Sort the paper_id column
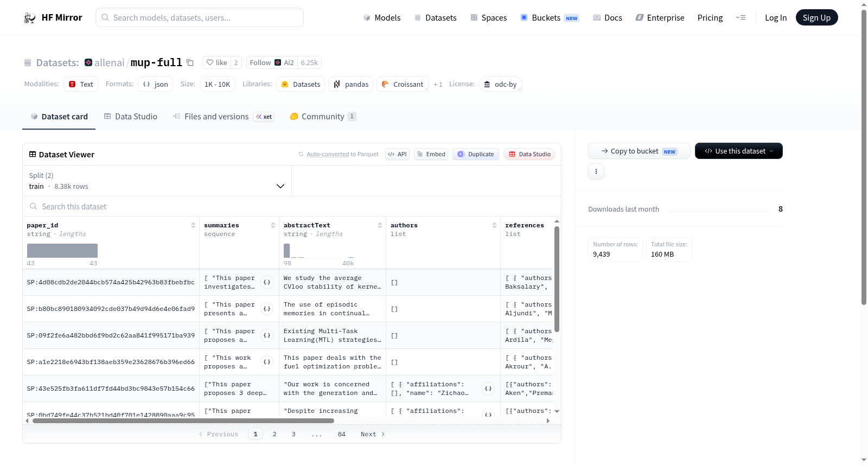 (193, 225)
